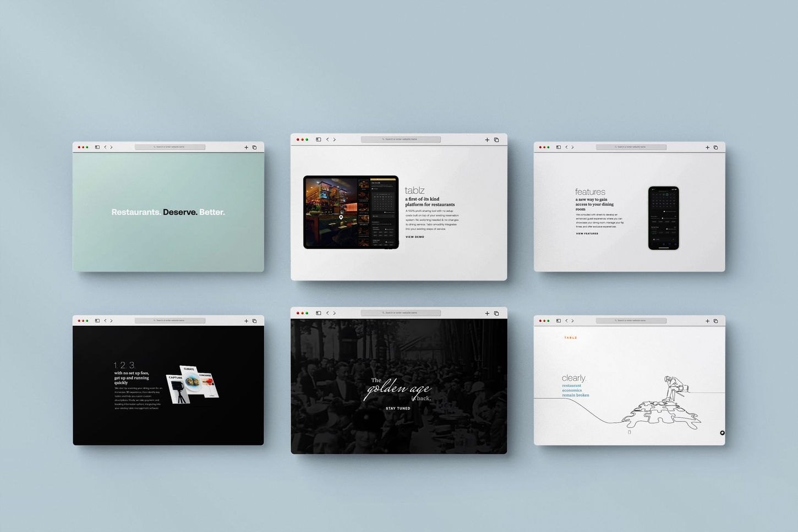
Task: Click the STAY TUNED button
Action: (398, 408)
